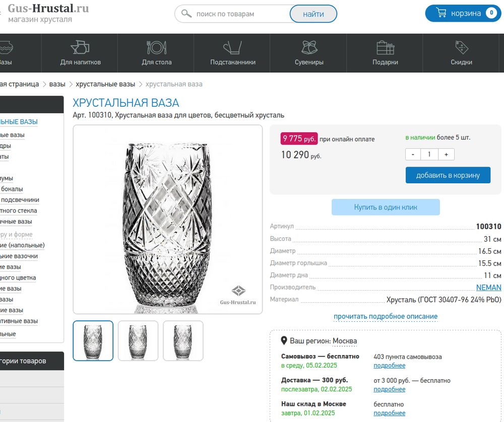Open the souvenirs bells icon
The height and width of the screenshot is (422, 504).
[x=309, y=48]
